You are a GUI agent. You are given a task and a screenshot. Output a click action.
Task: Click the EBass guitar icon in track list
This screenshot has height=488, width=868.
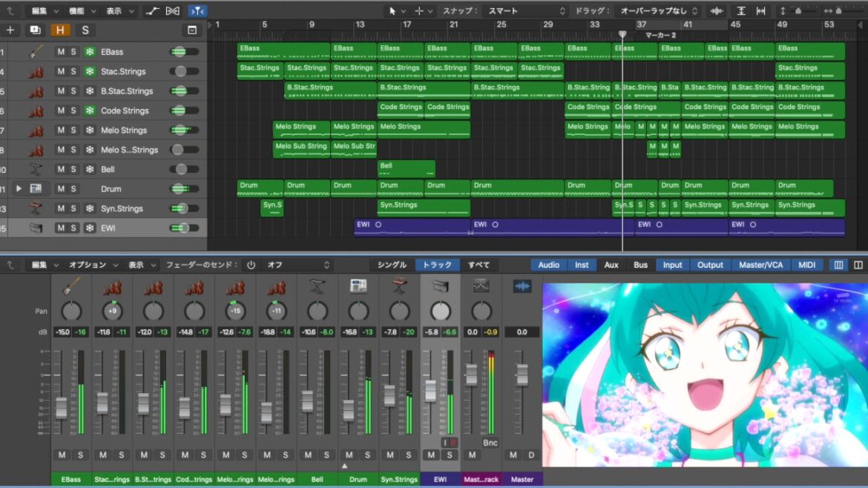[x=35, y=52]
